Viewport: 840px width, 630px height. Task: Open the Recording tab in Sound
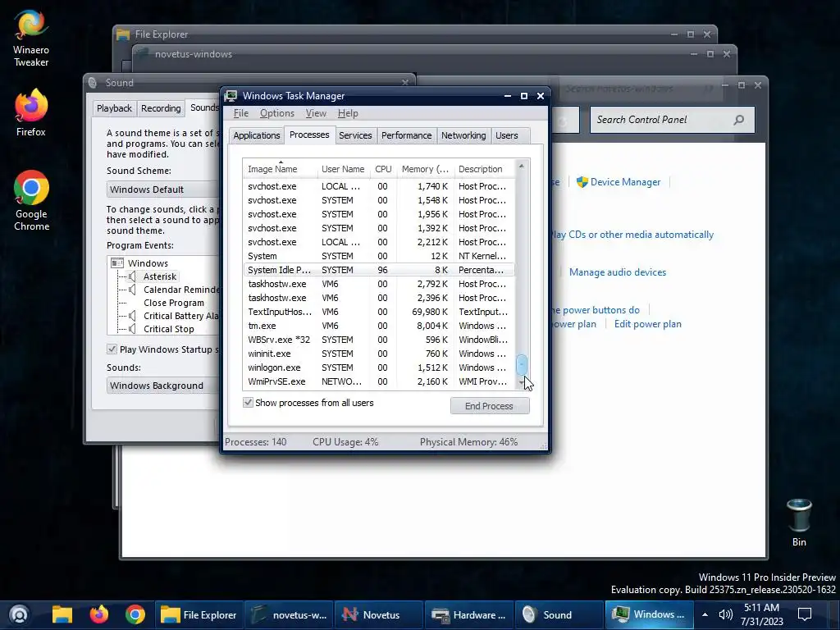[161, 108]
